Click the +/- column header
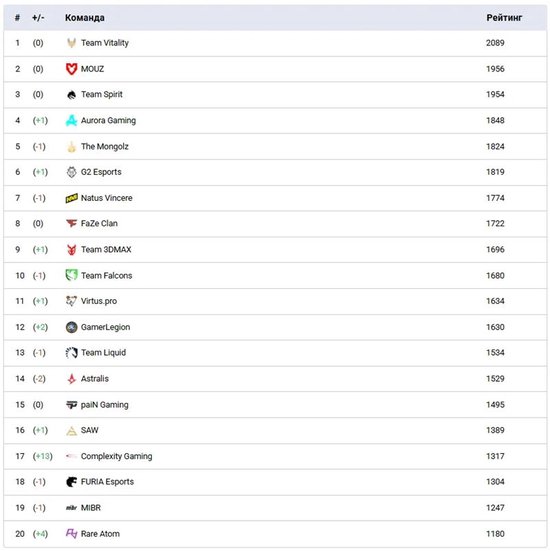The image size is (550, 551). click(x=38, y=18)
